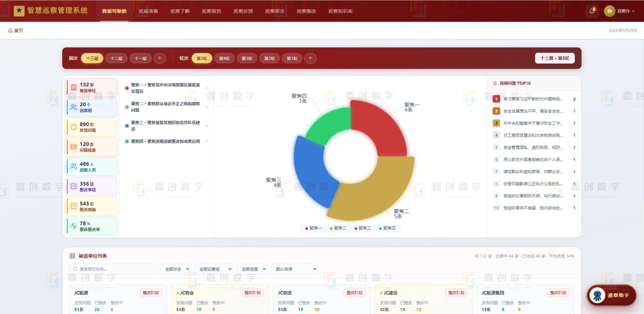This screenshot has height=314, width=644.
Task: Open the 全部状态 dropdown
Action: [x=175, y=269]
